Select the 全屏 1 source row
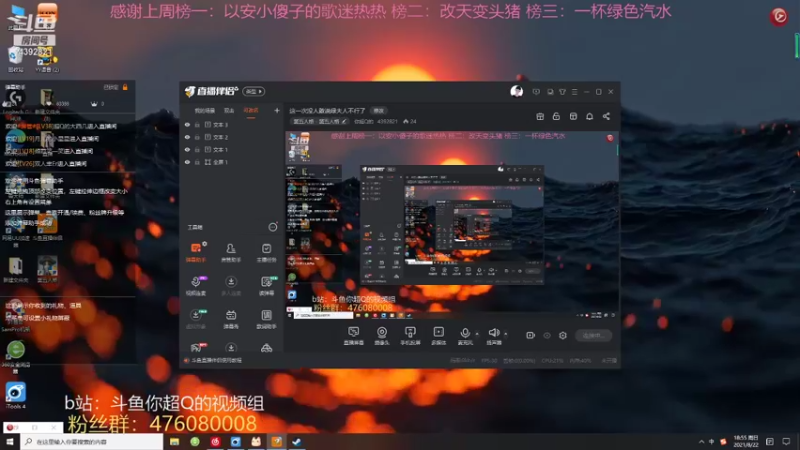Screen dimensions: 800x450 click(x=231, y=162)
